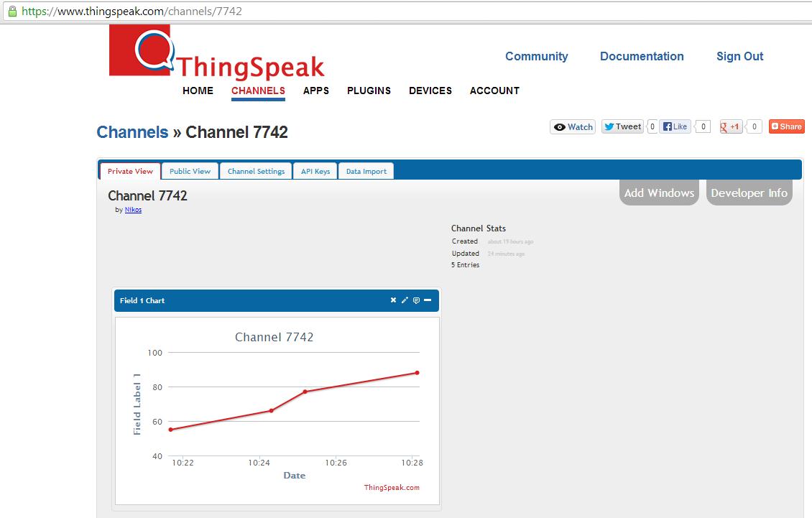The image size is (812, 518).
Task: Click the "Field 1 Chart" window title
Action: pos(142,300)
